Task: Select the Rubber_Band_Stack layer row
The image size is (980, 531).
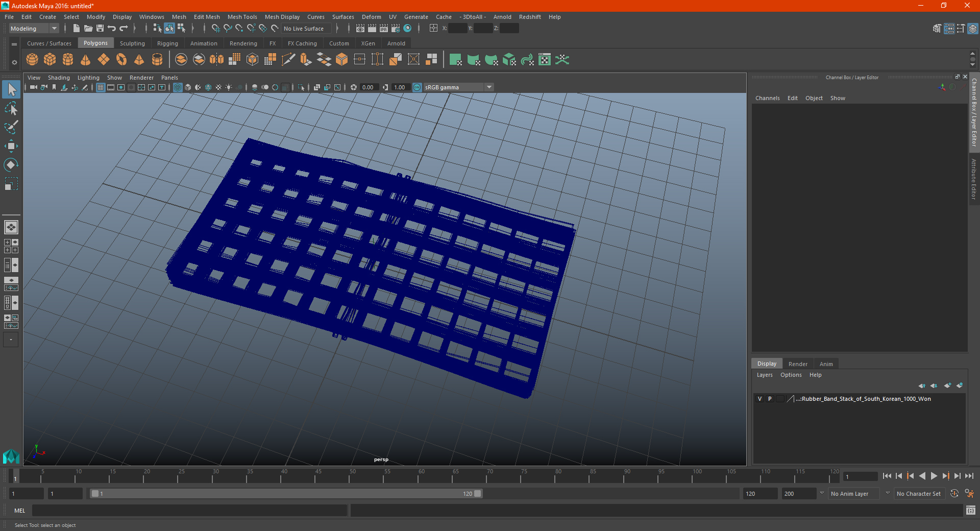Action: pos(859,399)
